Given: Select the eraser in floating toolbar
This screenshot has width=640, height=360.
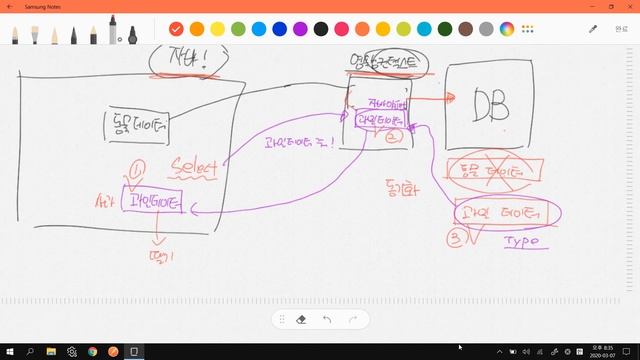Looking at the screenshot, I should tap(301, 319).
